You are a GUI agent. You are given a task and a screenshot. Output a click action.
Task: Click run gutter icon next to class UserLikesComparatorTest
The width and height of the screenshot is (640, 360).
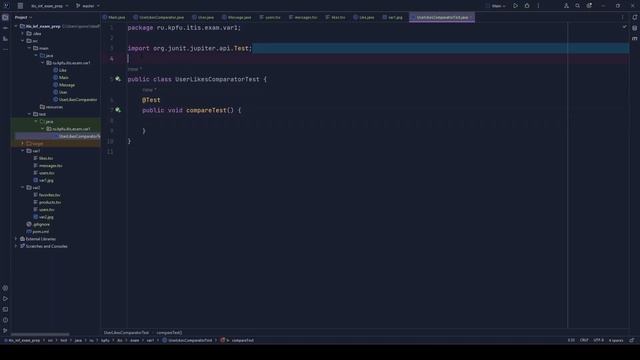(x=118, y=79)
